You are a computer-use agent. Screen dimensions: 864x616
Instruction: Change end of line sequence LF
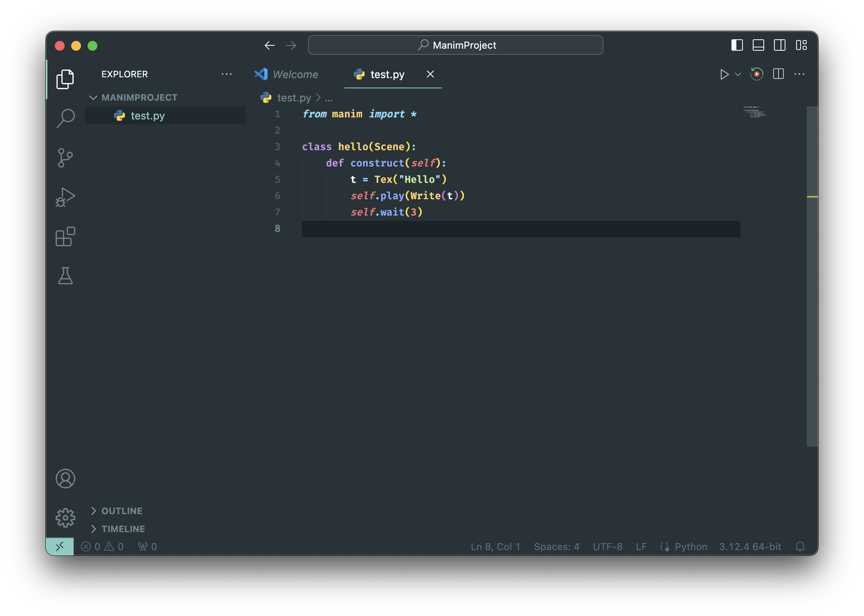click(641, 547)
